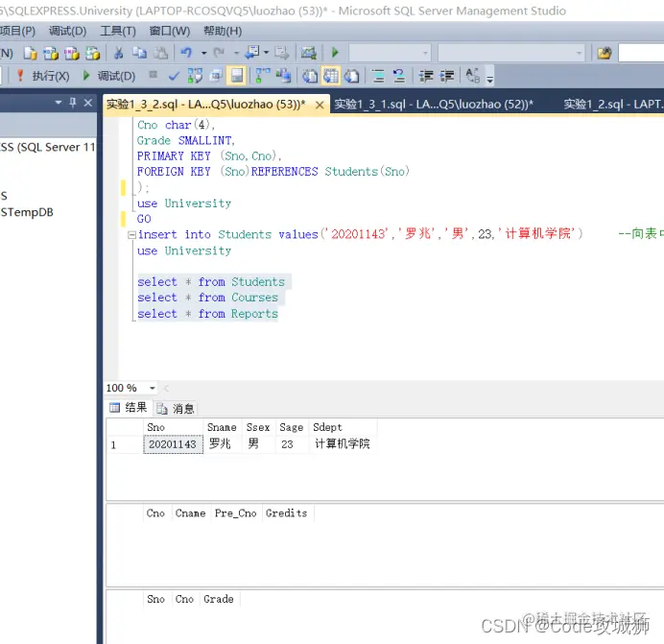Open the 帮助(H) menu
The height and width of the screenshot is (644, 664).
(223, 31)
